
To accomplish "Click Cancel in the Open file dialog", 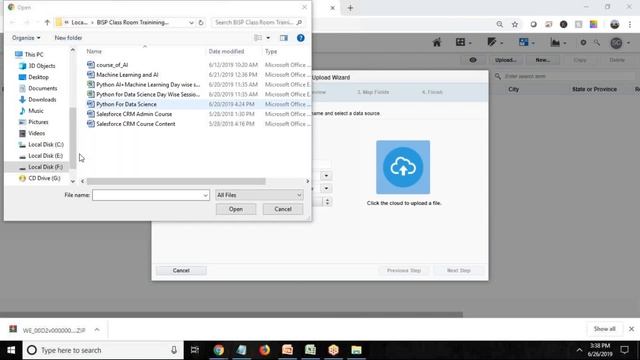I will click(x=283, y=209).
